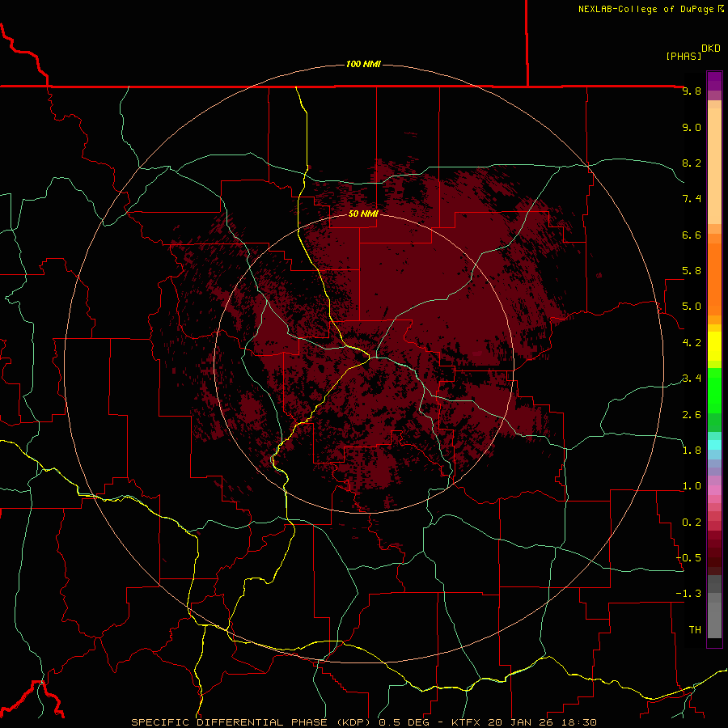
Task: Click the purple top segment of color bar
Action: [x=714, y=81]
